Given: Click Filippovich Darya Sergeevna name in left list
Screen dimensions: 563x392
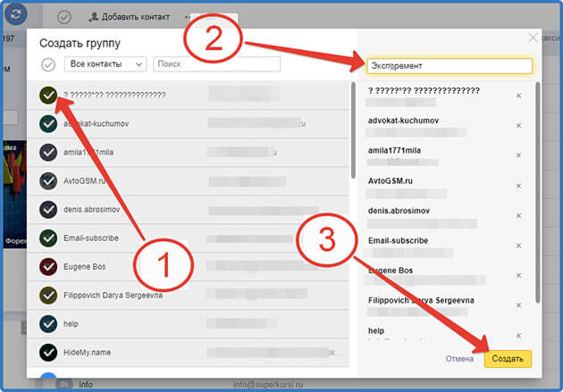Looking at the screenshot, I should 113,296.
